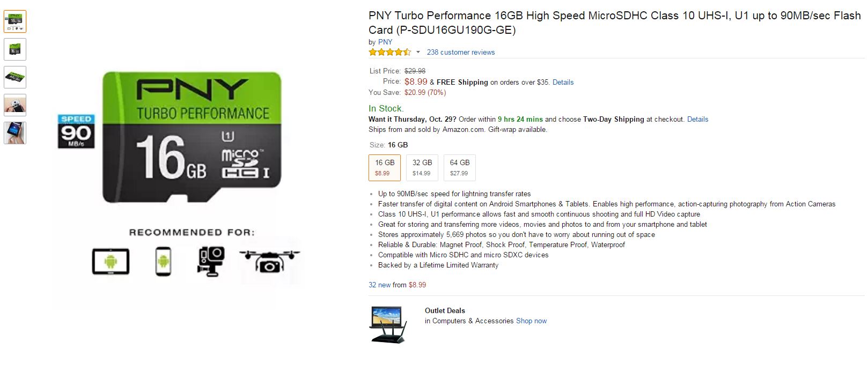View the angled card thumbnail image

[15, 77]
